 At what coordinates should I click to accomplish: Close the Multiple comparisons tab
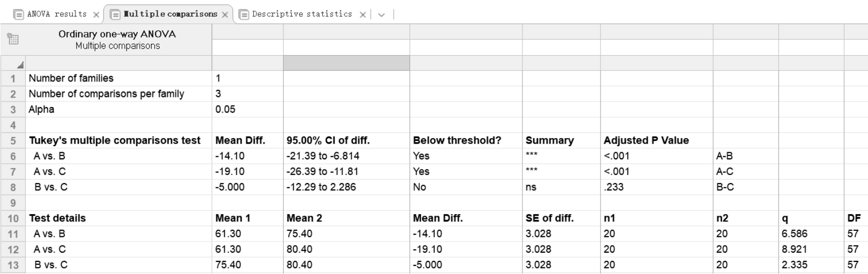[225, 15]
